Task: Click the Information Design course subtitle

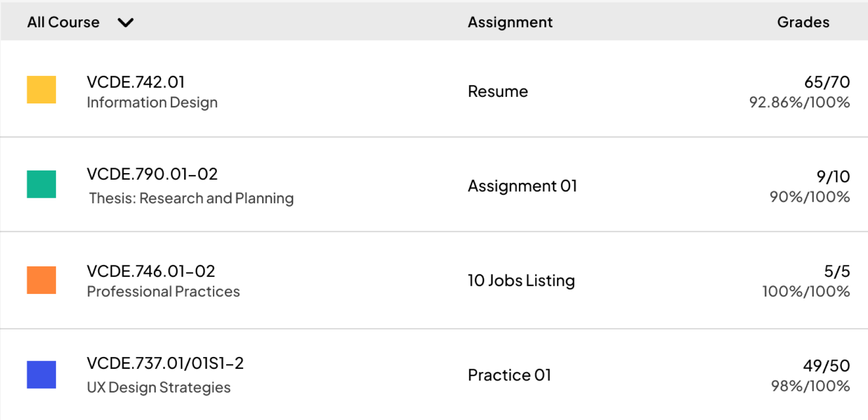Action: (x=152, y=102)
